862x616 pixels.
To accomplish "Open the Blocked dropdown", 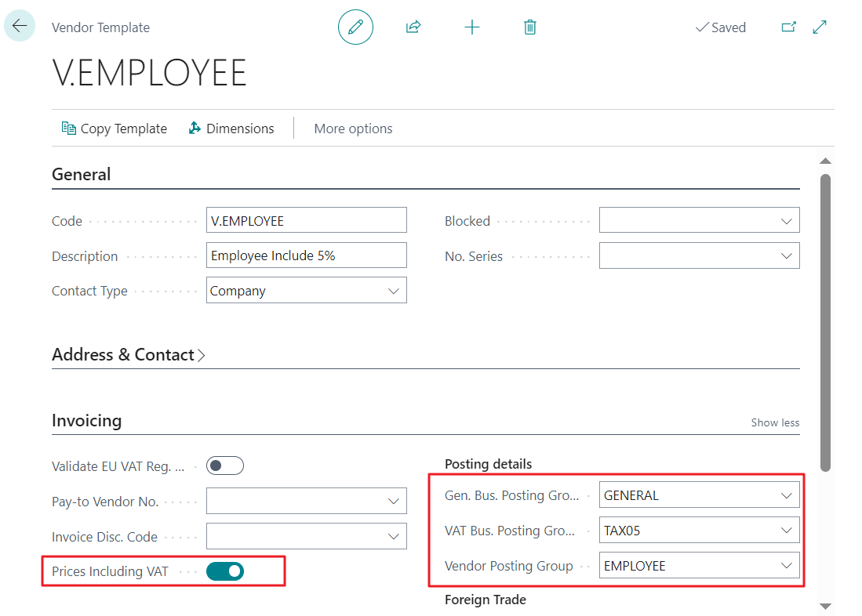I will 786,221.
